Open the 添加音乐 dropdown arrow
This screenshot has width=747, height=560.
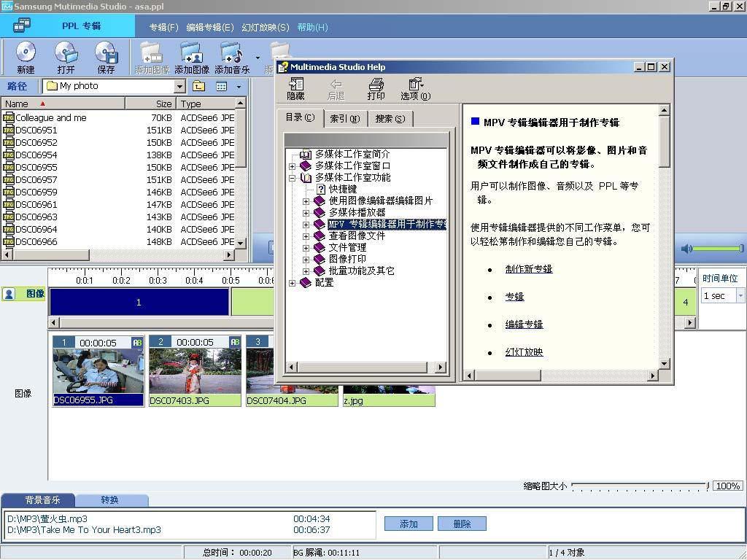(258, 58)
